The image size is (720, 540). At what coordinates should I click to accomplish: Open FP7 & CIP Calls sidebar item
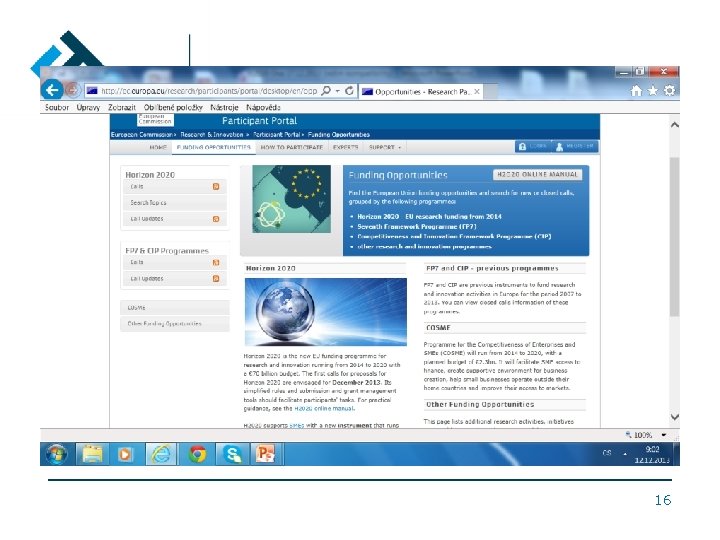coord(174,262)
